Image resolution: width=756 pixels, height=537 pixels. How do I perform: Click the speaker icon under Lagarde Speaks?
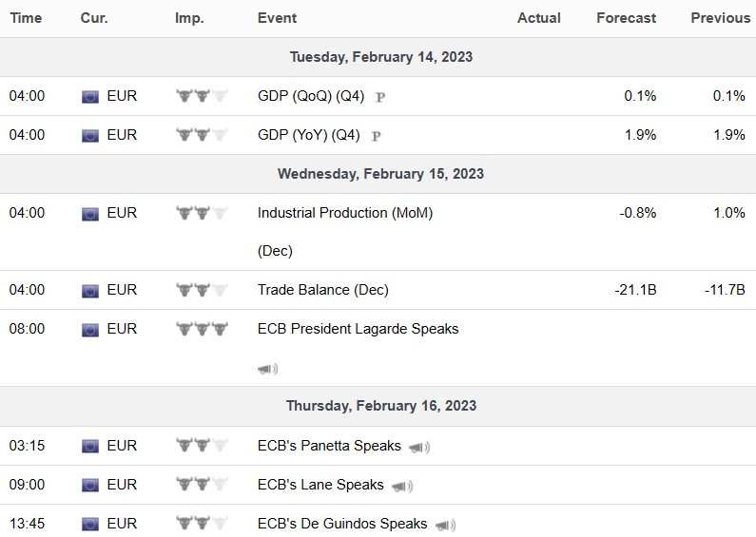267,370
